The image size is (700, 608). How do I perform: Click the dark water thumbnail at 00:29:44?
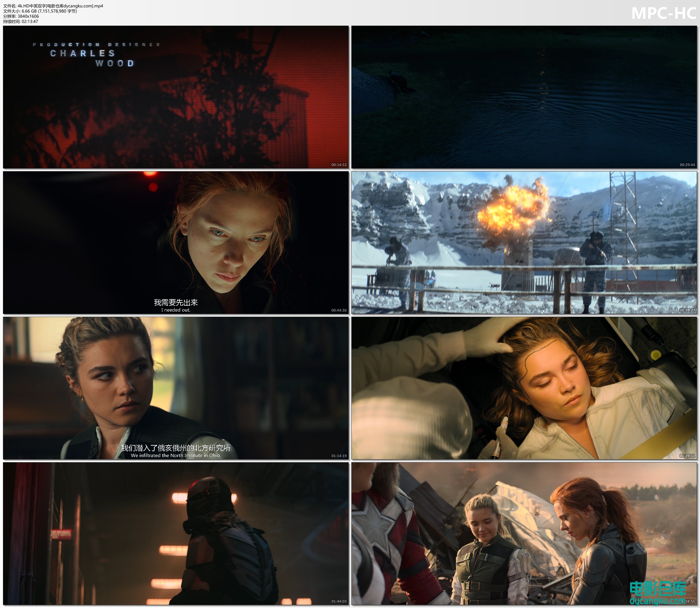pyautogui.click(x=524, y=97)
